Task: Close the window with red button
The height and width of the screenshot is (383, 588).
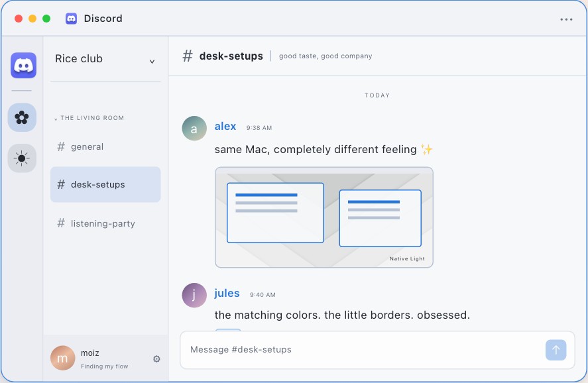Action: [x=19, y=19]
